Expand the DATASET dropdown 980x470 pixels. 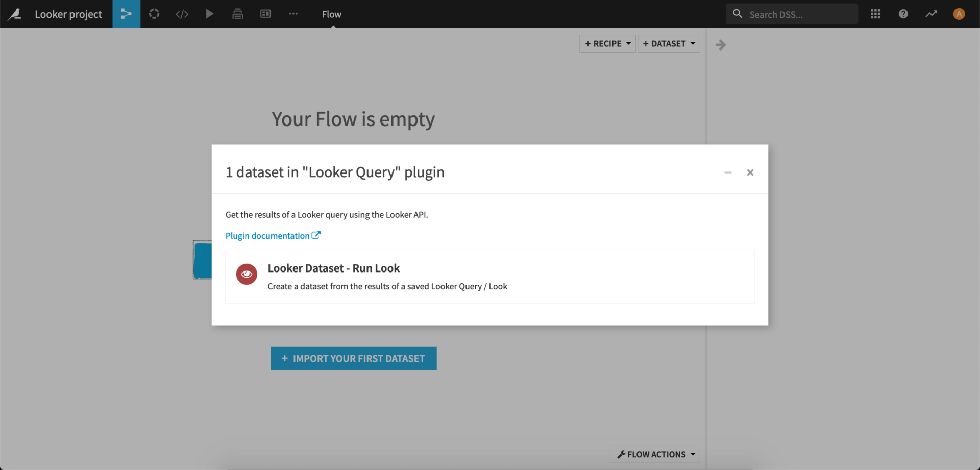669,43
